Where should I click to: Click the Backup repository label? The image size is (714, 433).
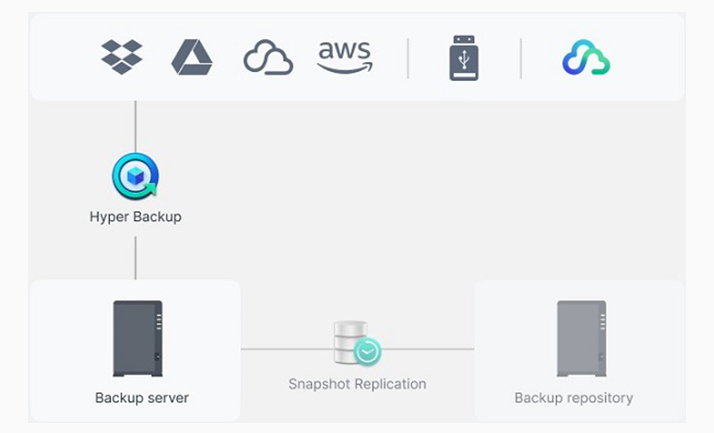[x=573, y=398]
